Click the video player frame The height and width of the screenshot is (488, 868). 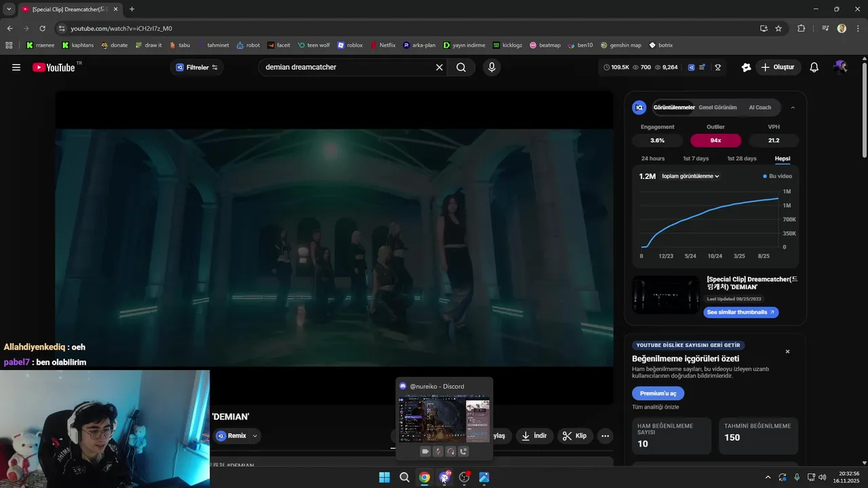(x=334, y=247)
